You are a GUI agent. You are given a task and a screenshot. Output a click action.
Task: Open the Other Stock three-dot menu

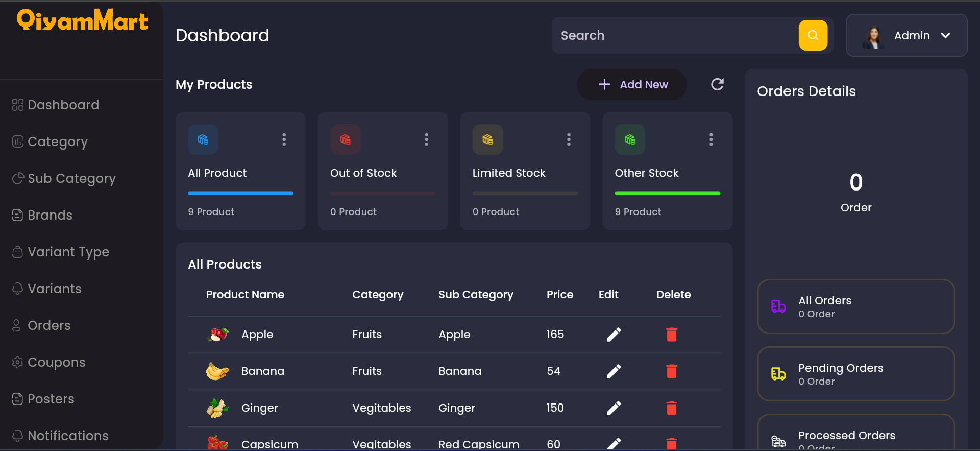pos(711,139)
